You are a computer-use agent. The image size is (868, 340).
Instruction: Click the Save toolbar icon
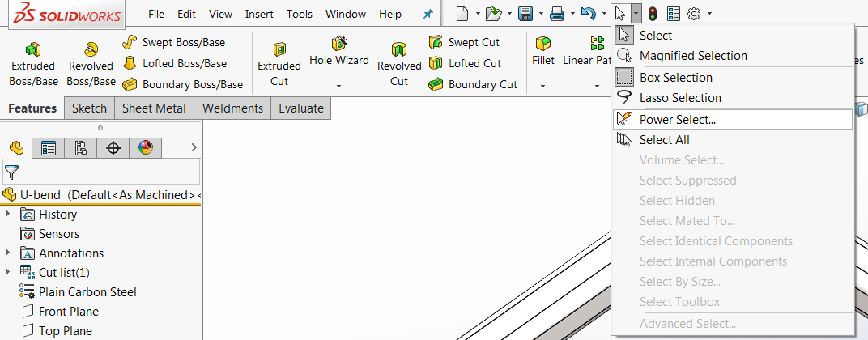click(525, 14)
